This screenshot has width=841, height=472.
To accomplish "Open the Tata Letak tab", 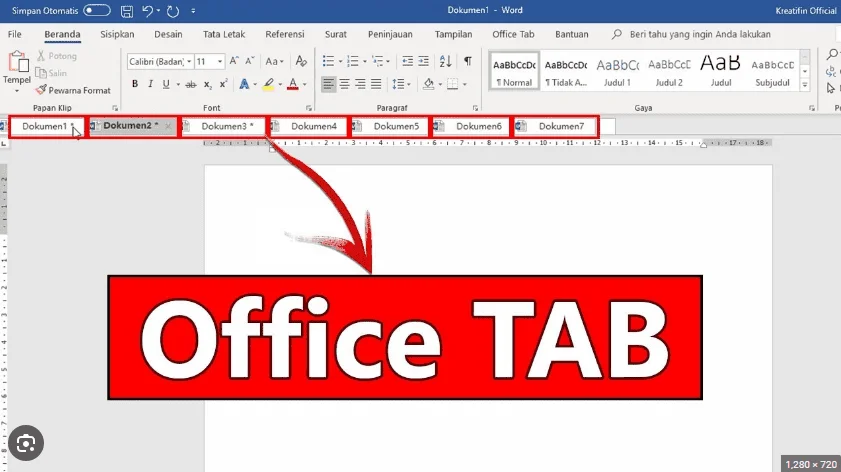I will tap(224, 34).
